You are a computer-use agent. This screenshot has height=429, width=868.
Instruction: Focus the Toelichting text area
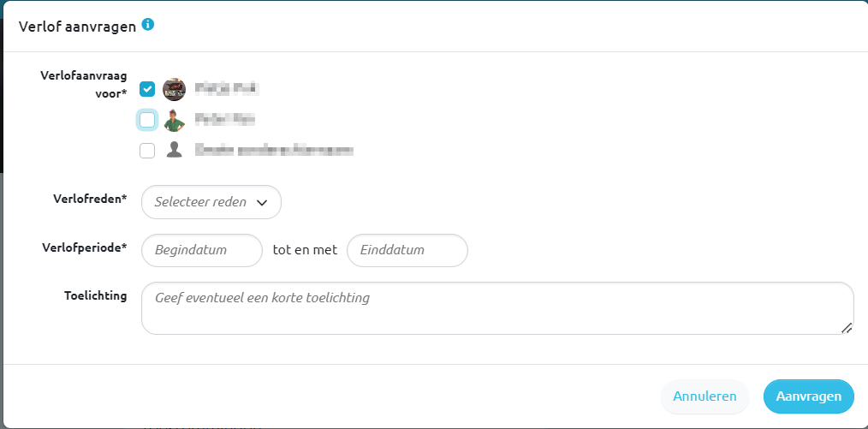(x=496, y=308)
